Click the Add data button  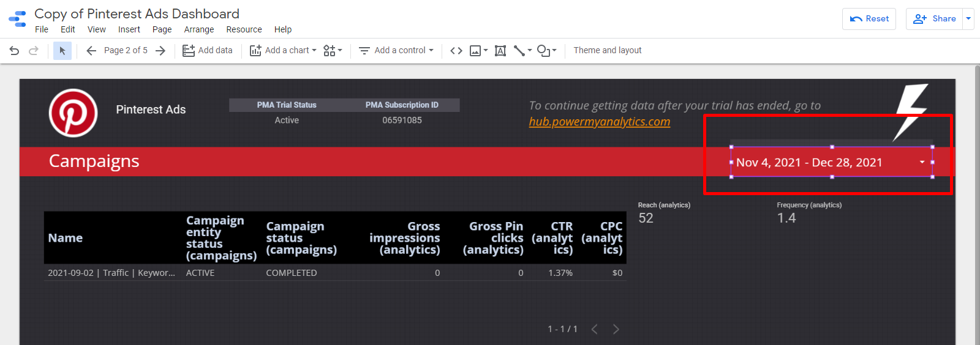208,51
